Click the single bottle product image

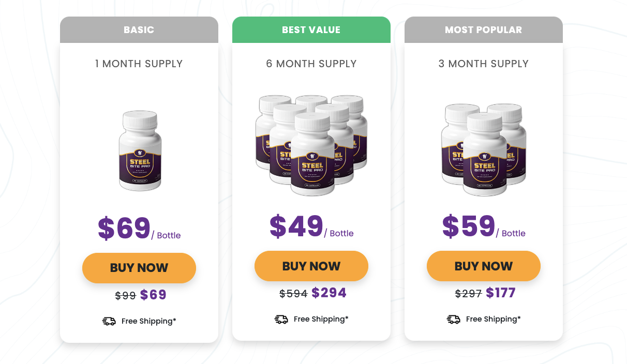(140, 150)
